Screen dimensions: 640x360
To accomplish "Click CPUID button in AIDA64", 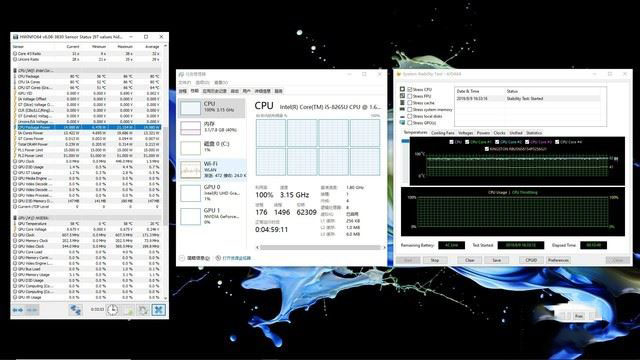I will coord(531,260).
